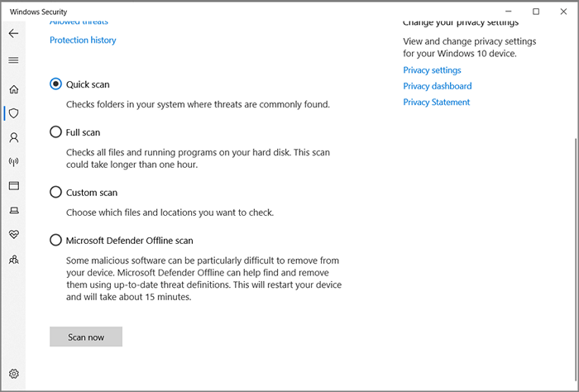Image resolution: width=579 pixels, height=392 pixels.
Task: Click the back arrow icon
Action: pos(13,34)
